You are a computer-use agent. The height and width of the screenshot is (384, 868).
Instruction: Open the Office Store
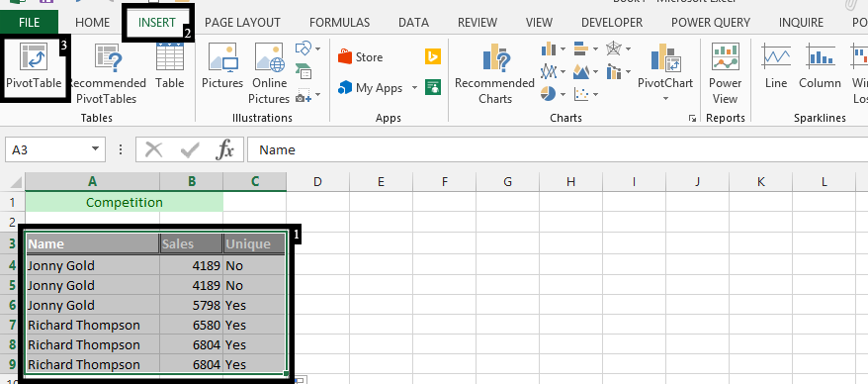click(361, 57)
